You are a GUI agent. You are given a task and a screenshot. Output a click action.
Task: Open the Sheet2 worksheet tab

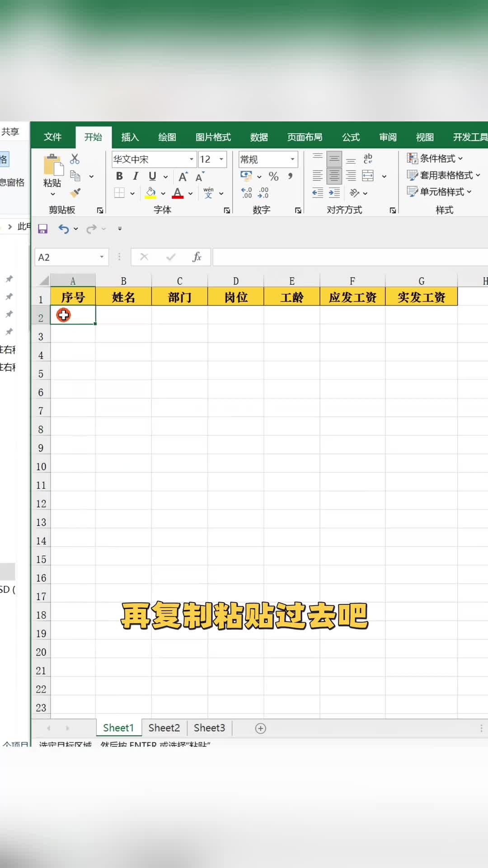point(164,728)
